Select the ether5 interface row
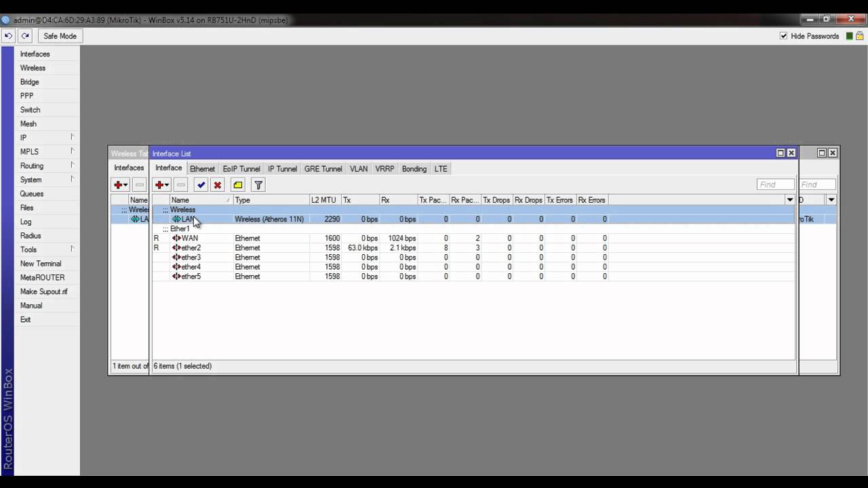 [x=473, y=277]
